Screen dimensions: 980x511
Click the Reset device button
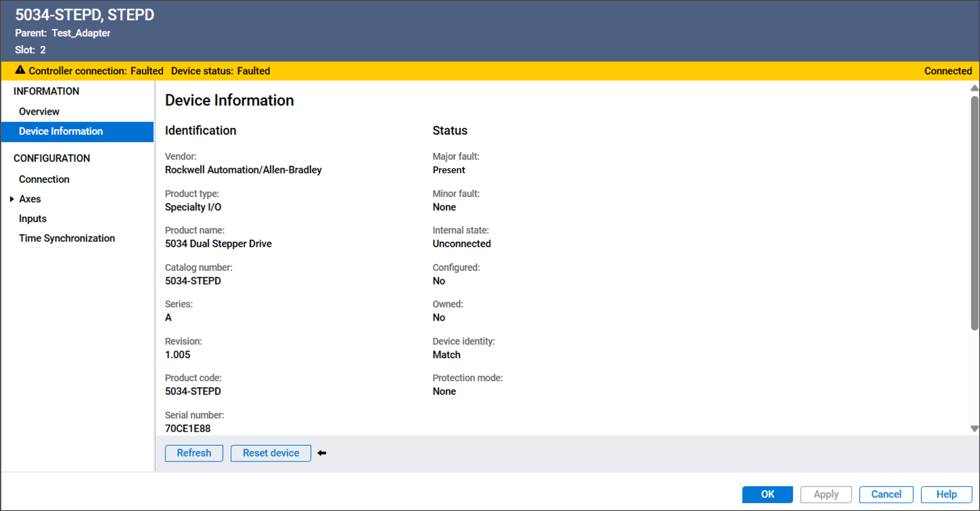[271, 453]
